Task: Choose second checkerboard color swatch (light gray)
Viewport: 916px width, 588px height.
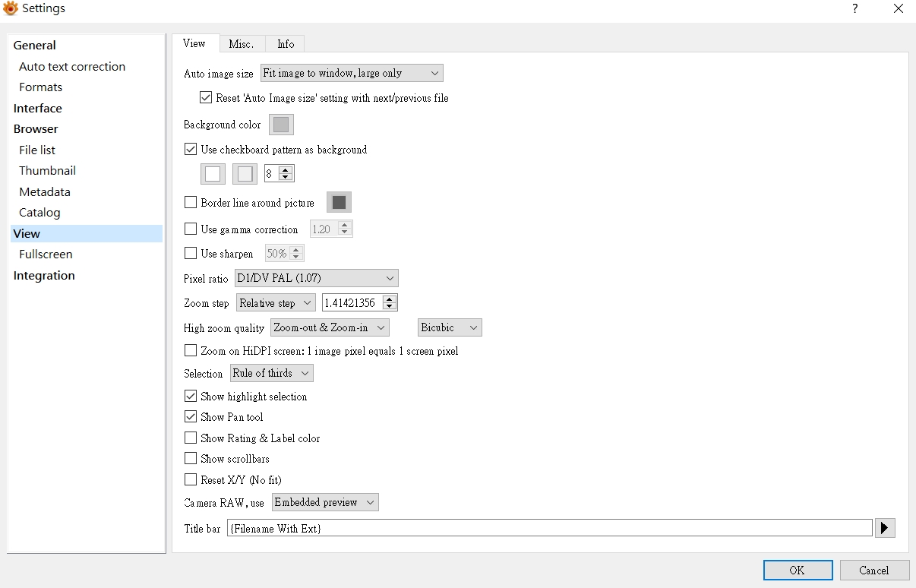Action: pos(245,174)
